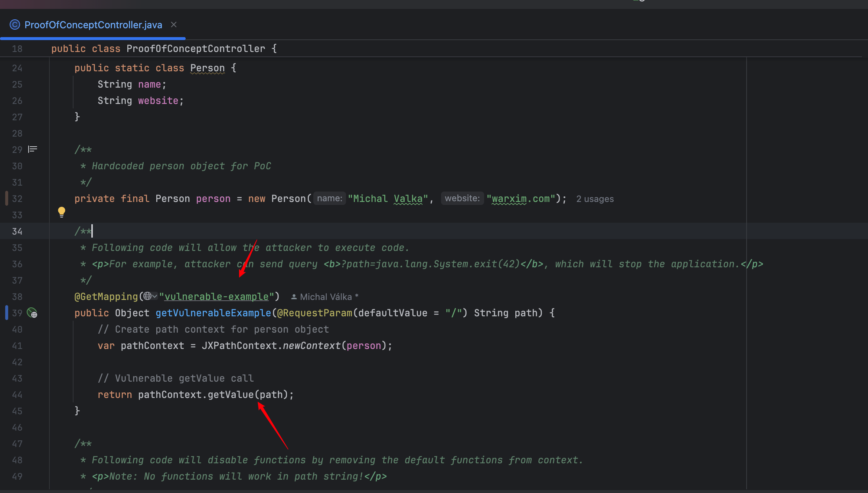Click '?path=java.lang.System.exit(42)' in the comment
Image resolution: width=868 pixels, height=493 pixels.
(431, 264)
